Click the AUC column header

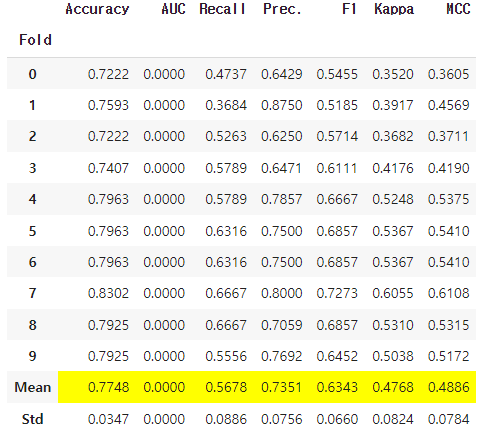point(173,9)
